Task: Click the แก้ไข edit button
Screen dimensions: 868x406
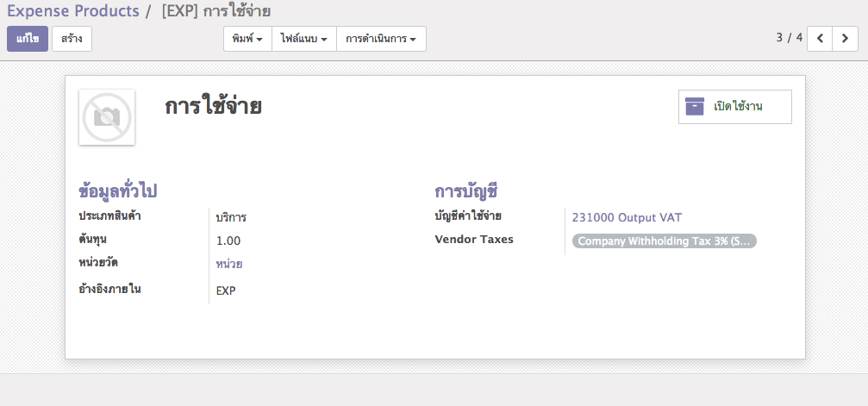Action: (28, 39)
